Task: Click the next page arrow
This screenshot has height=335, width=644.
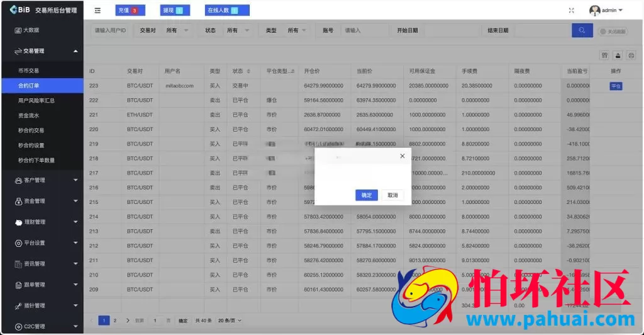Action: pos(127,321)
